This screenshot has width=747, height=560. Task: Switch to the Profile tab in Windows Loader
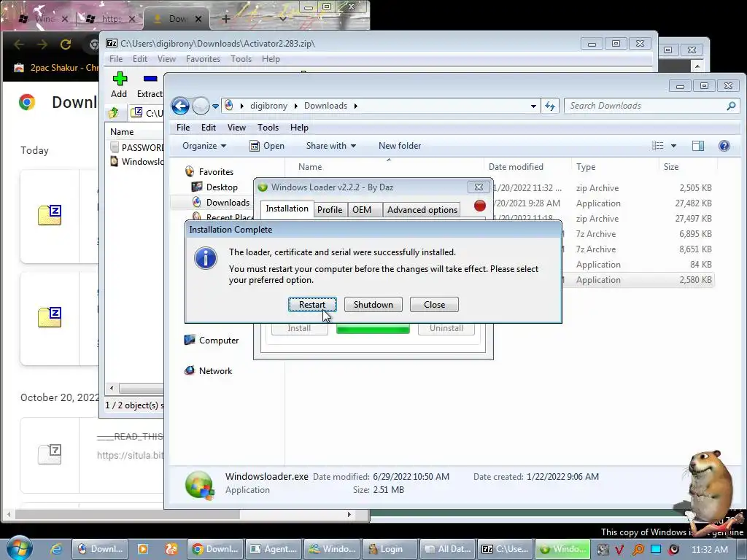(x=330, y=209)
